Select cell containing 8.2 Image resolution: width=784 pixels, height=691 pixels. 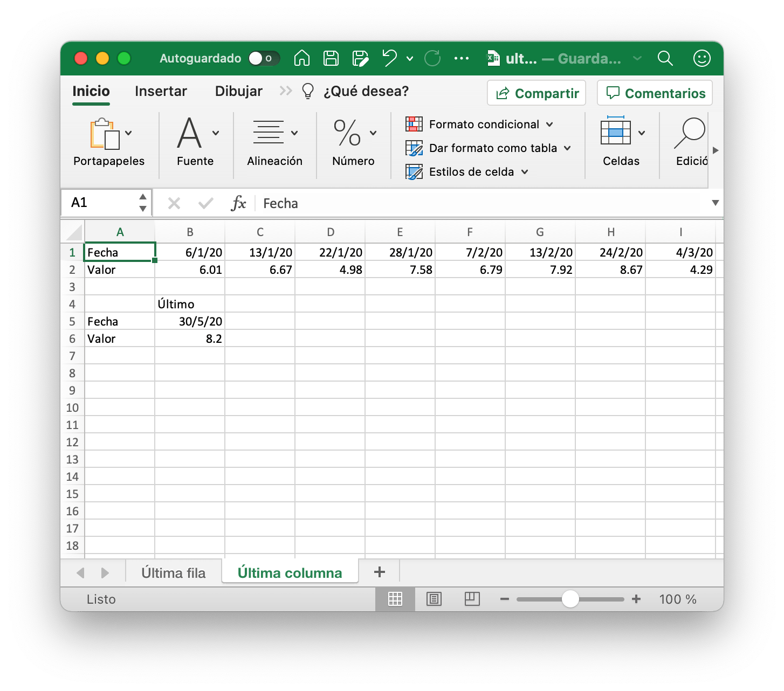[190, 338]
